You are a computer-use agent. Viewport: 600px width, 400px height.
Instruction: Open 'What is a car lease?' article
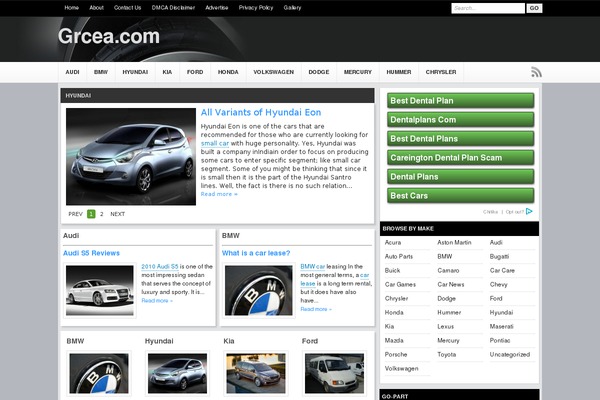256,253
